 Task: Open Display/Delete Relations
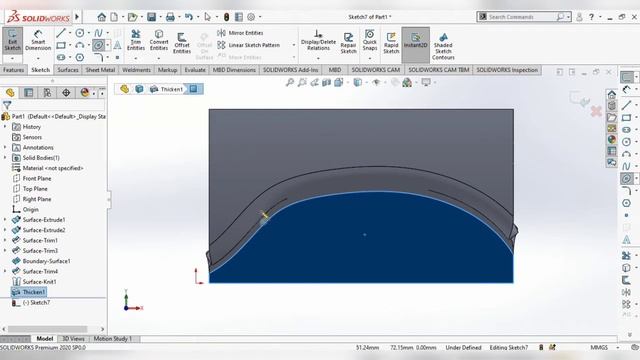pos(318,40)
